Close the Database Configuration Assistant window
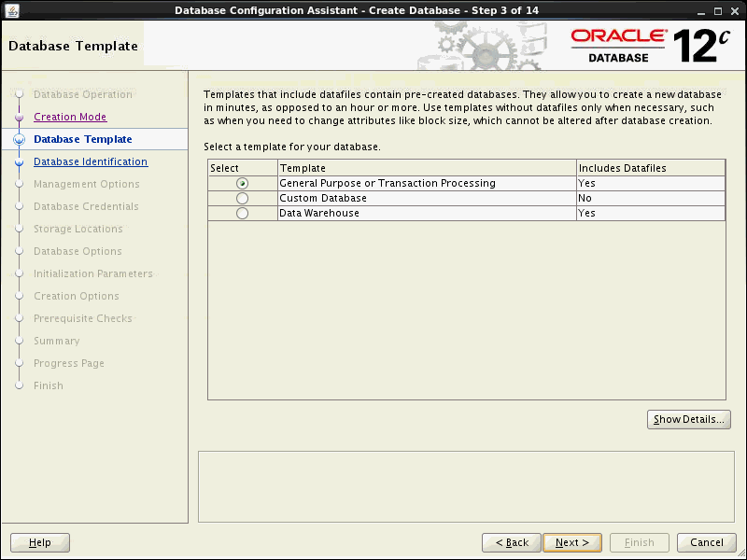Screen dimensions: 747x560 (x=735, y=11)
